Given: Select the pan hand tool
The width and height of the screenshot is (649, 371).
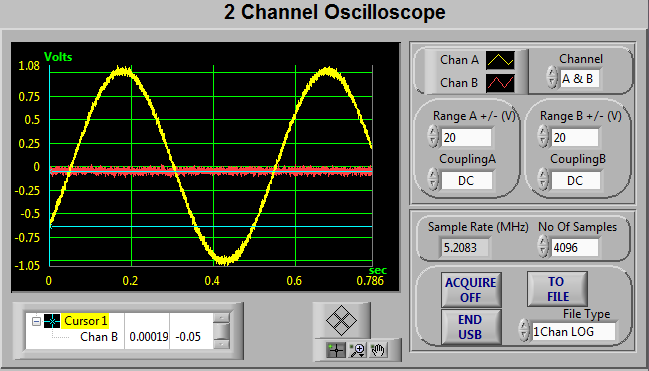Looking at the screenshot, I should click(378, 350).
